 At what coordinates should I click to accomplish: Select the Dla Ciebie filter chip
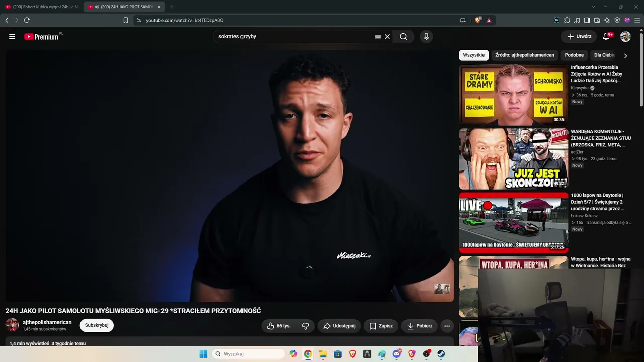tap(604, 55)
